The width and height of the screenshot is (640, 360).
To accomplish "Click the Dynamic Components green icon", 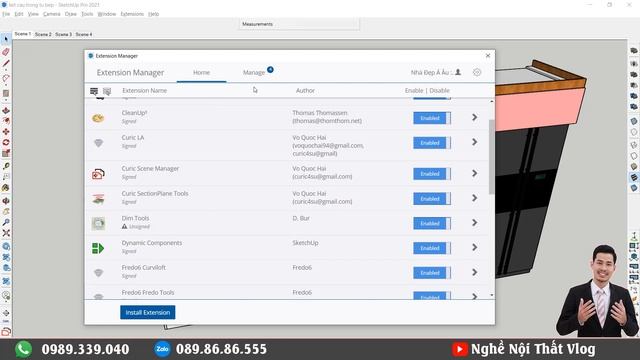I will pos(98,248).
